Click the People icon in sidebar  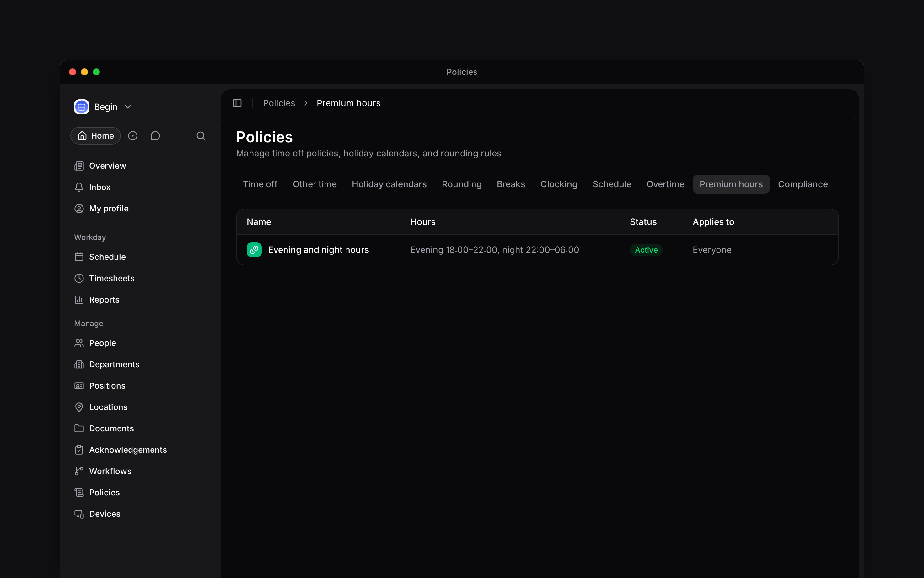pyautogui.click(x=79, y=343)
